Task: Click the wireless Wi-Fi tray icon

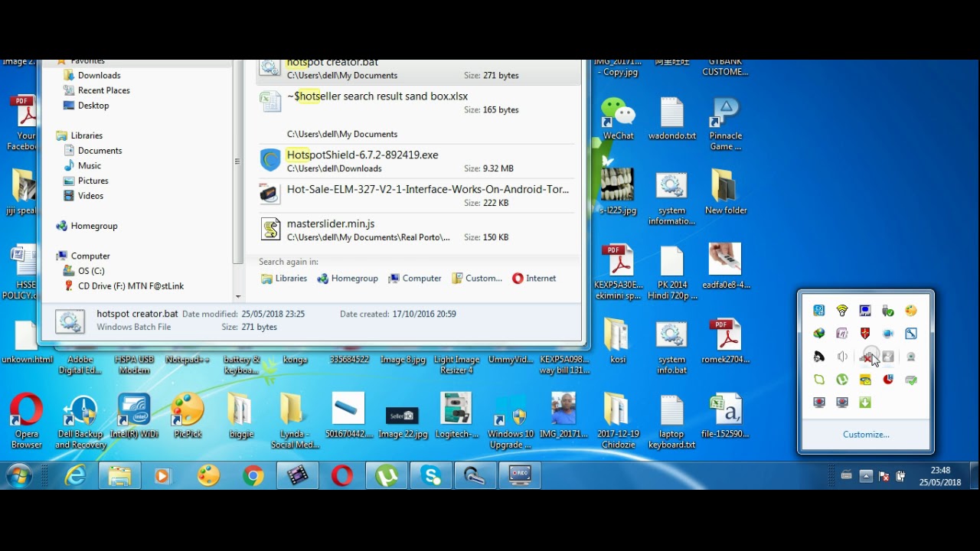Action: tap(842, 311)
